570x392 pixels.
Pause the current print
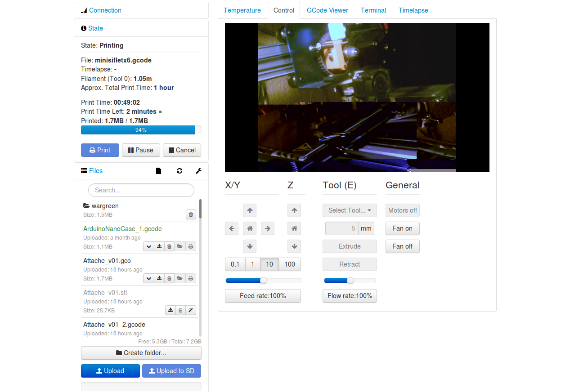141,150
